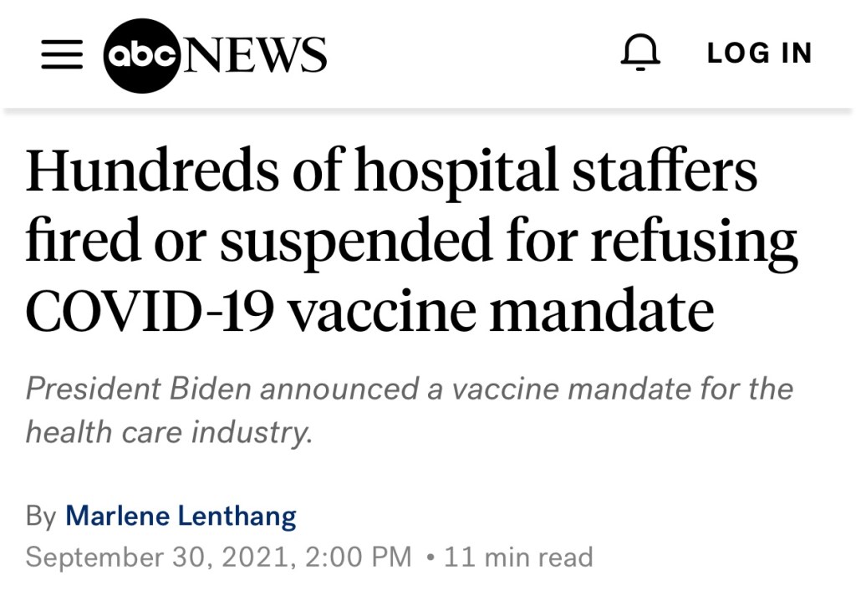Click the LOG IN button
The width and height of the screenshot is (856, 616).
click(x=759, y=53)
